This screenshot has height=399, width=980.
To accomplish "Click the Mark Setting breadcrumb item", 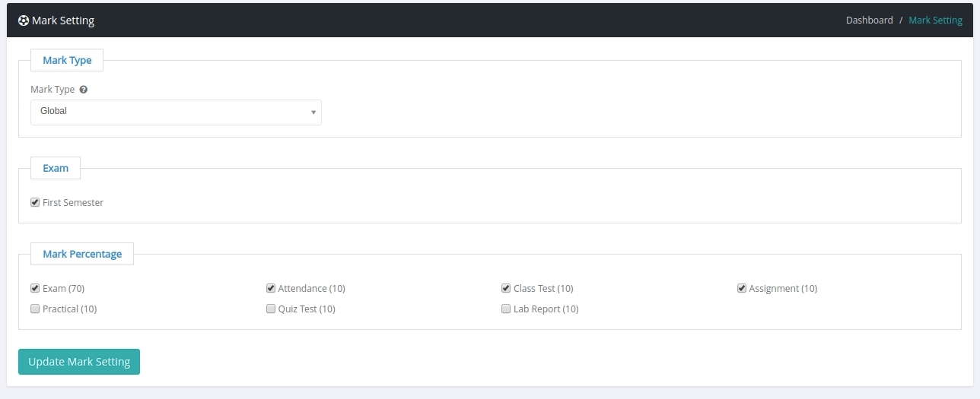I will (x=935, y=21).
